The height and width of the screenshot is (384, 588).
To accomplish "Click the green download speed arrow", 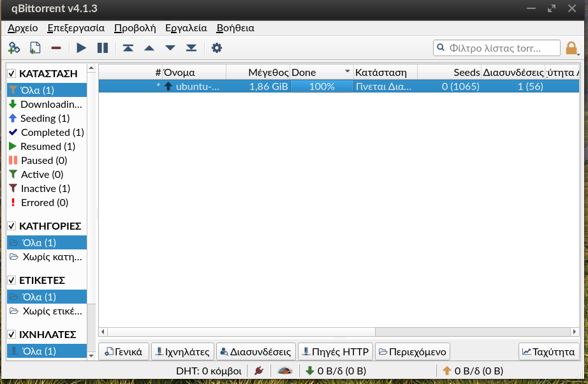I will pos(310,371).
